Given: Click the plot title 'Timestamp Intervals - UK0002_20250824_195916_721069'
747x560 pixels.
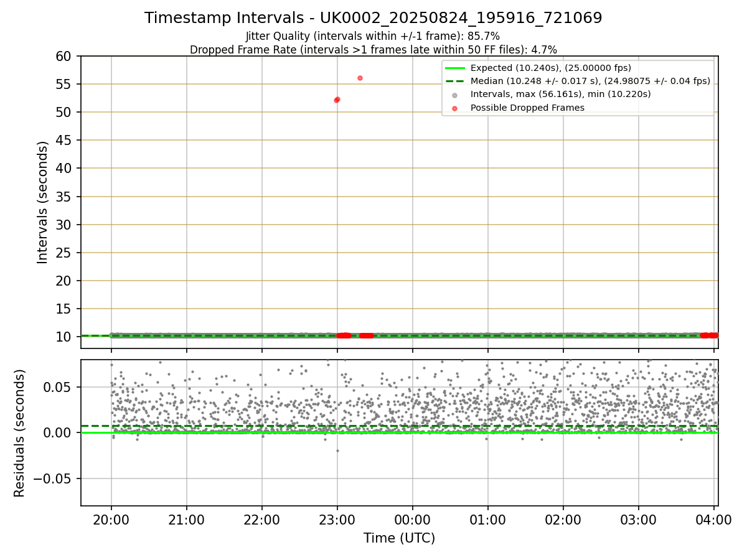Looking at the screenshot, I should (374, 18).
